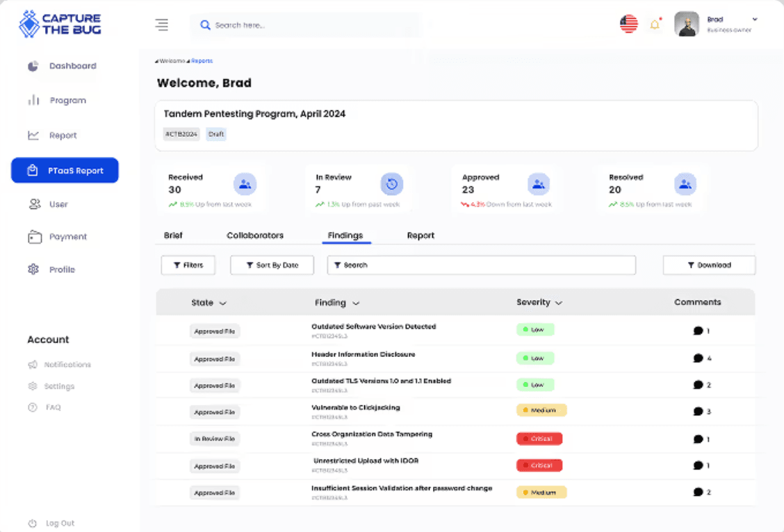Click the Program bar chart icon
This screenshot has height=532, width=784.
point(33,101)
